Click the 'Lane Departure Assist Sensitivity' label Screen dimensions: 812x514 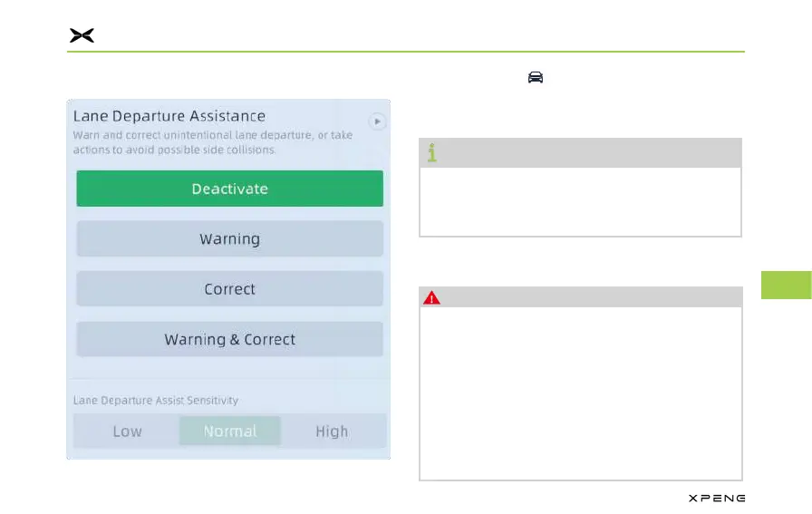pos(155,401)
